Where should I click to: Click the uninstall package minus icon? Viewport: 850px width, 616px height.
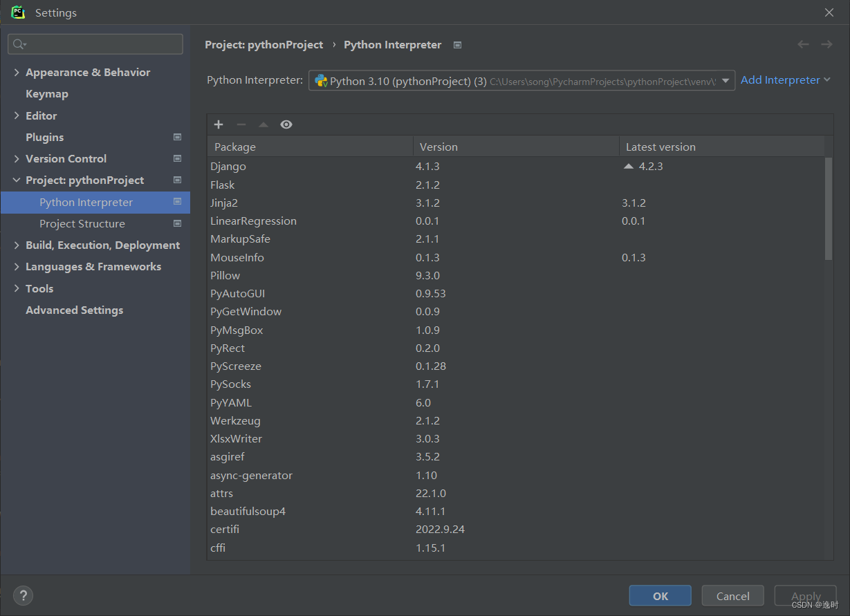241,124
